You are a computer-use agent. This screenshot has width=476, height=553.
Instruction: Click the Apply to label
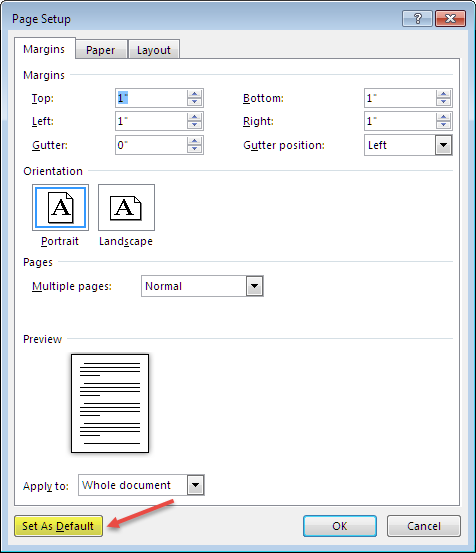click(x=46, y=486)
